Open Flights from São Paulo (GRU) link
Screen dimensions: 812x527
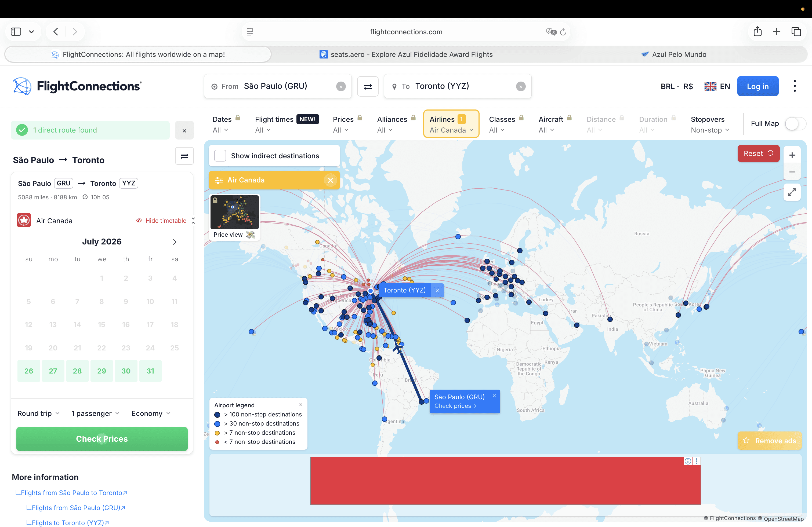pos(76,508)
